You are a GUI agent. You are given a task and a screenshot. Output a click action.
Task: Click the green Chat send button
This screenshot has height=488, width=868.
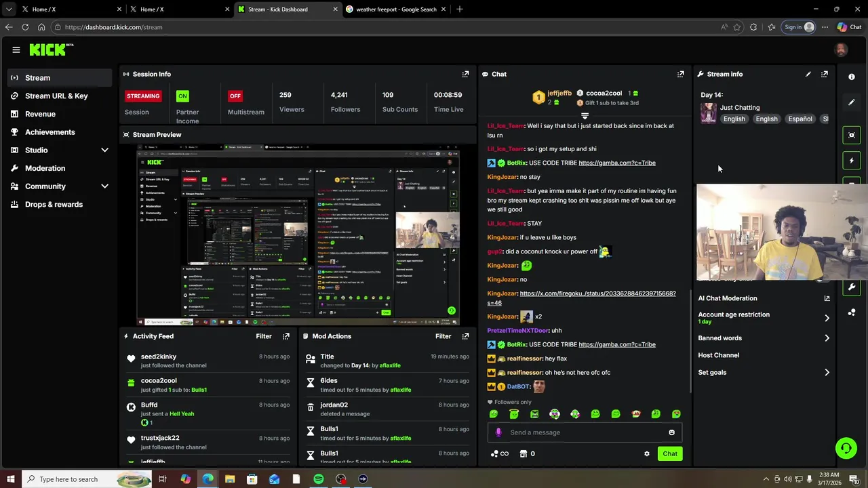point(670,454)
